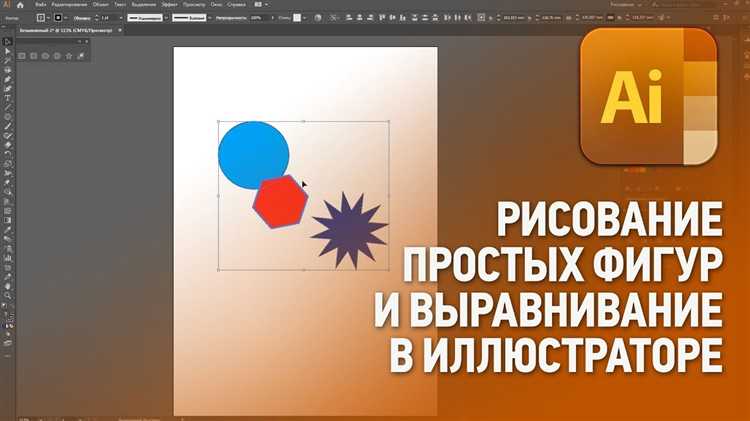This screenshot has height=421, width=750.
Task: Switch to the open document tab
Action: pyautogui.click(x=66, y=30)
